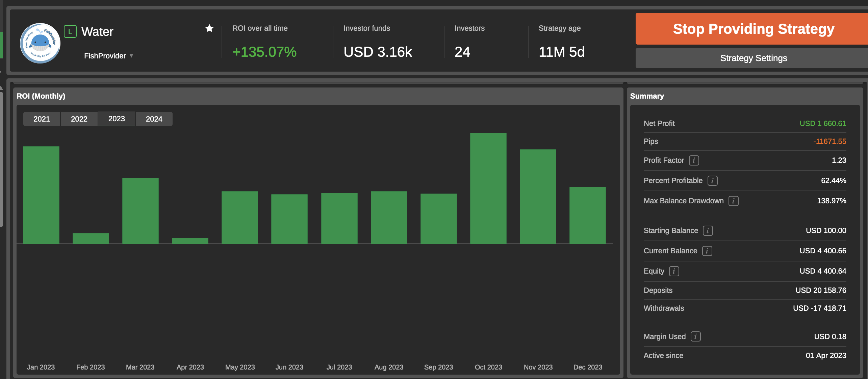Click the Equity info icon
The image size is (868, 379).
click(674, 271)
